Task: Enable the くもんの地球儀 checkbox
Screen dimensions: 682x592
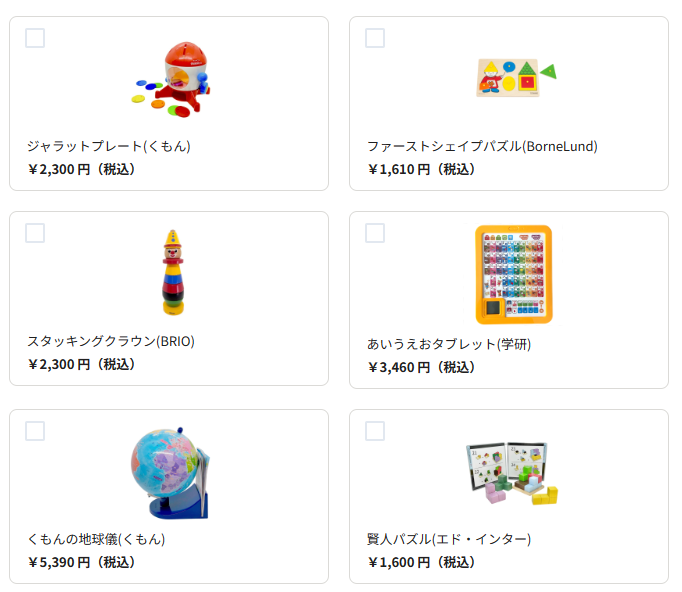Action: (x=35, y=431)
